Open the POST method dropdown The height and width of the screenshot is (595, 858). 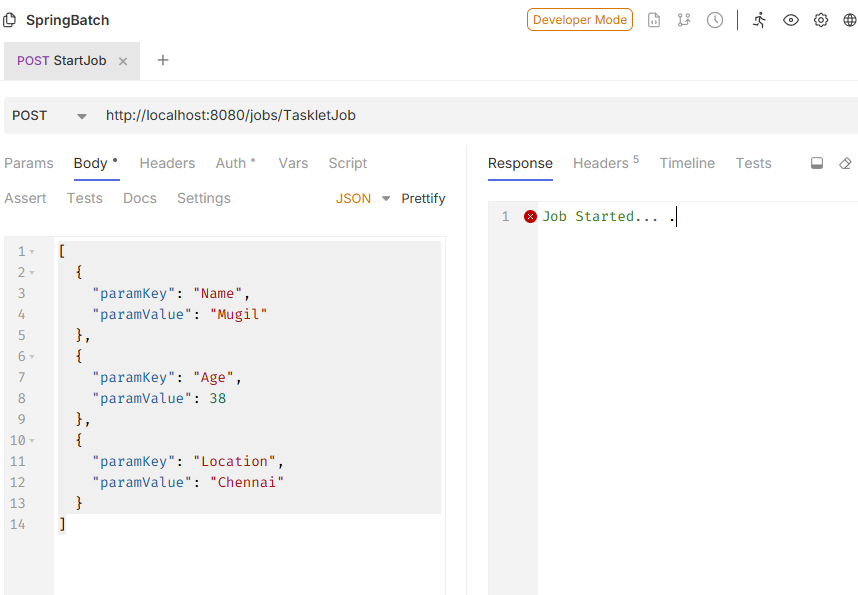point(48,116)
